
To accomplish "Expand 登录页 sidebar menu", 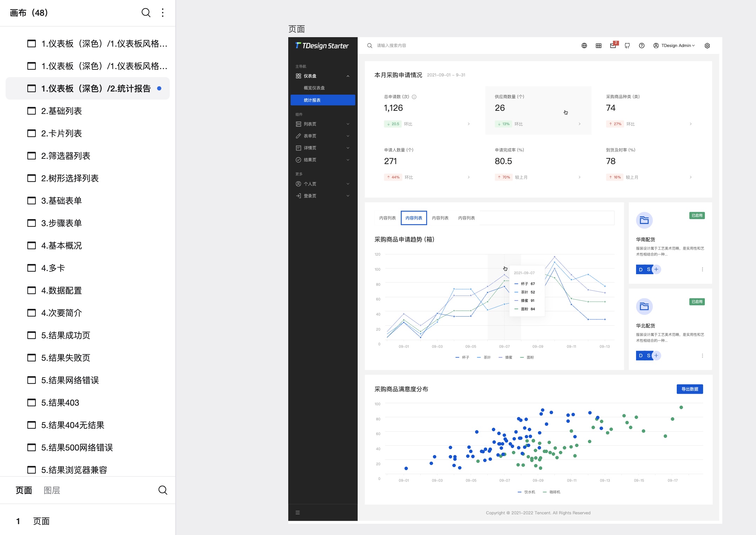I will [323, 196].
